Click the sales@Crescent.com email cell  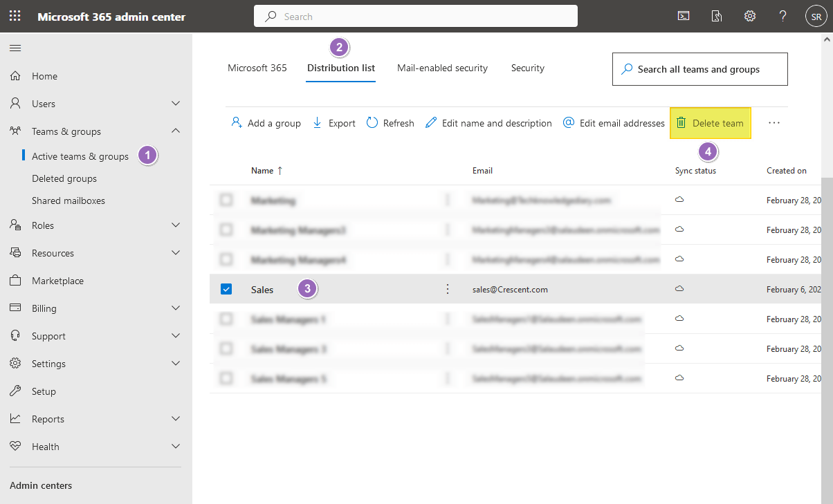click(x=510, y=290)
